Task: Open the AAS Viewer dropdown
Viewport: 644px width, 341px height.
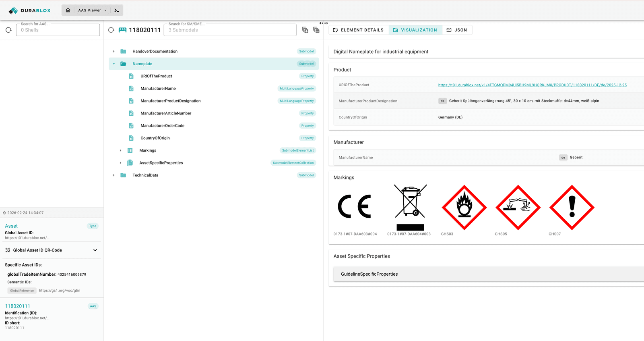Action: click(92, 10)
